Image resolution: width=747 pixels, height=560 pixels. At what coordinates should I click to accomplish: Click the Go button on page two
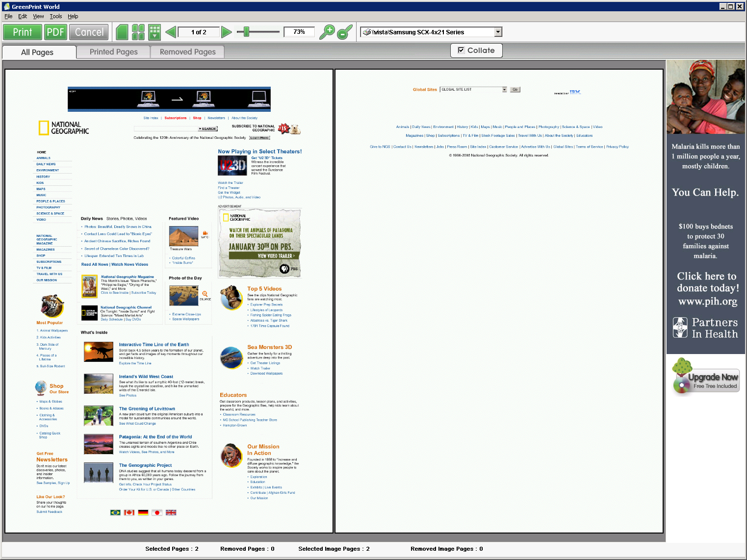(x=515, y=89)
